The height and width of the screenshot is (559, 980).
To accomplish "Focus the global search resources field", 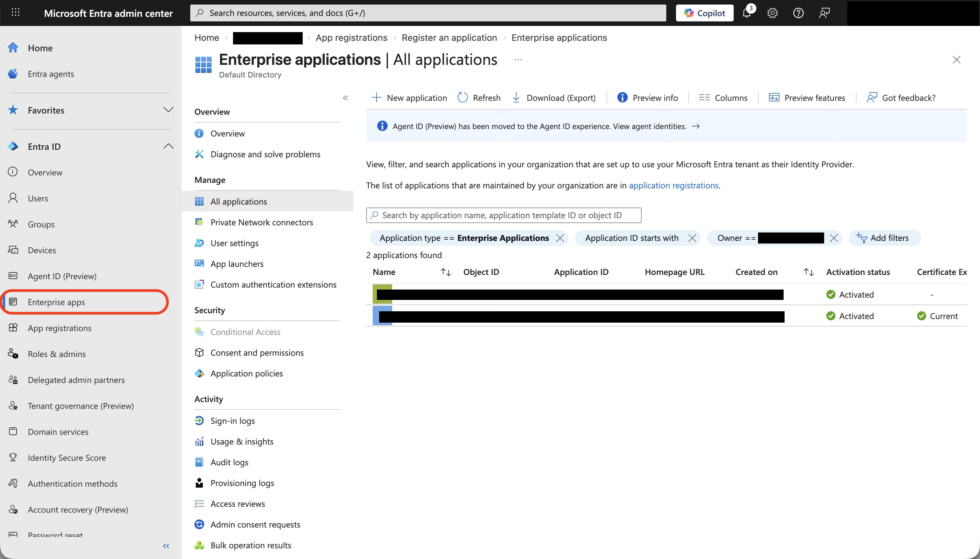I will 428,13.
